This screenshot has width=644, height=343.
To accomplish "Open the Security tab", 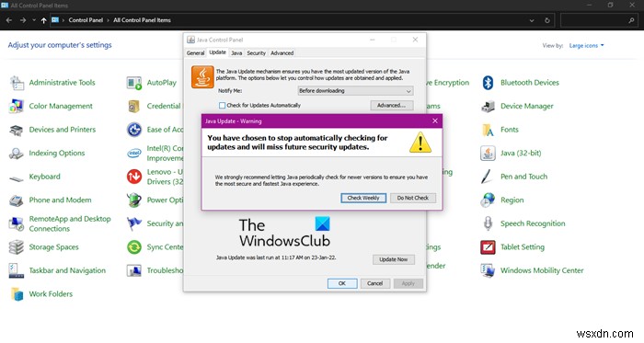I will coord(257,53).
